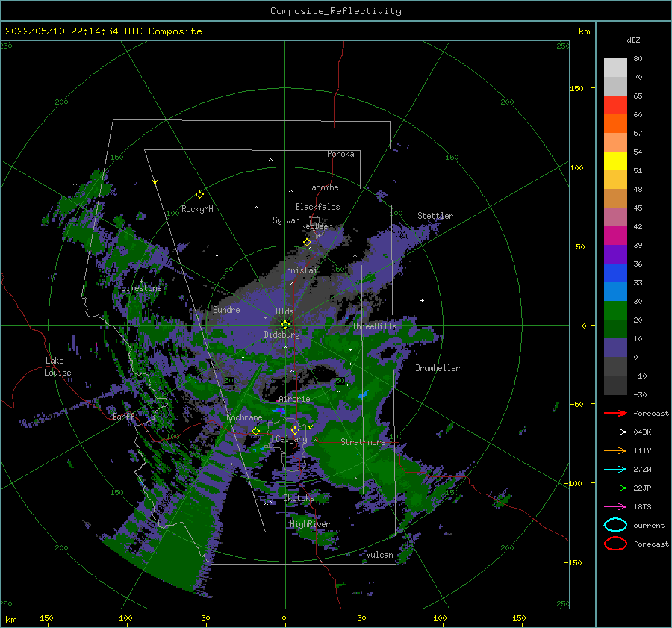Click the Blackfalds label
672x628 pixels.
point(317,207)
